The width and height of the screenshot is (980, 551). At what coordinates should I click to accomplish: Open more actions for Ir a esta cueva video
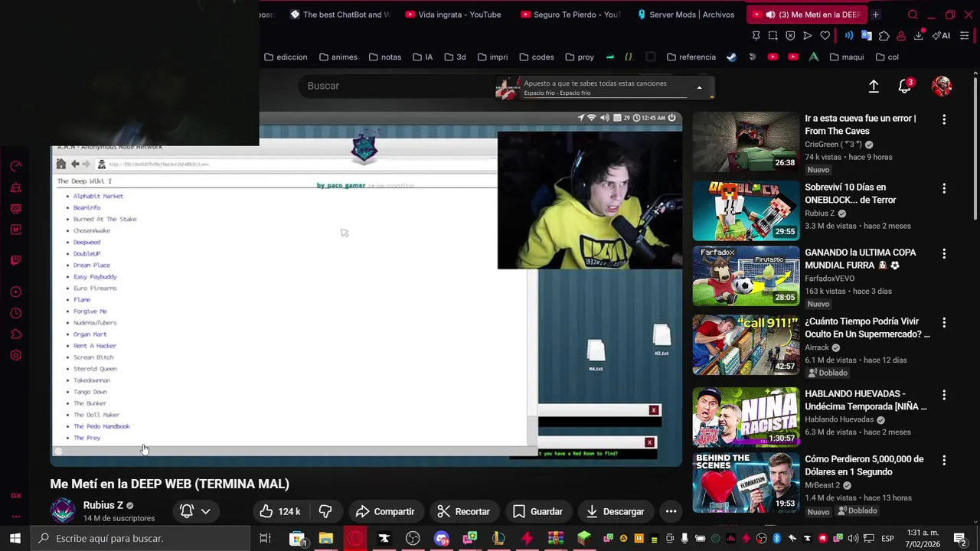click(944, 119)
